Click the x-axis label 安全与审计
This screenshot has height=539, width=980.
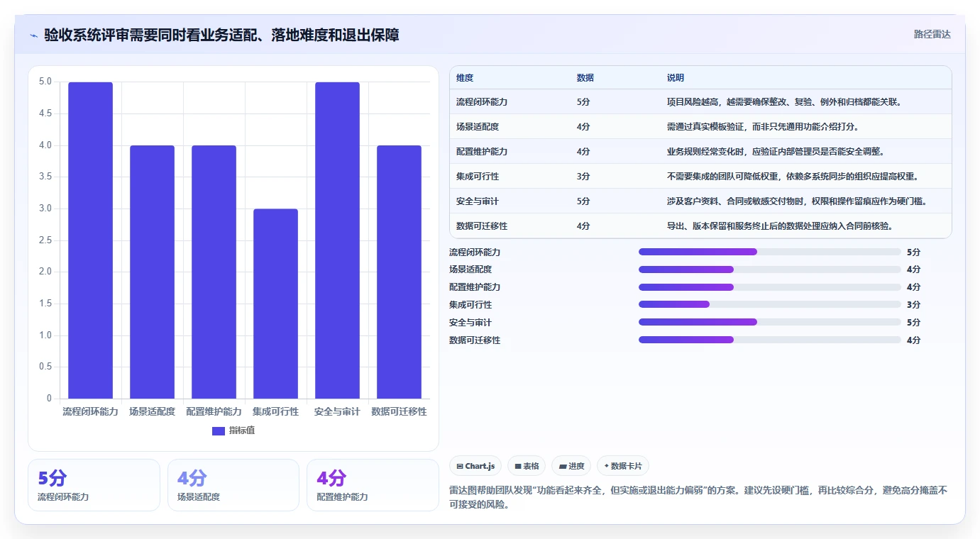(337, 411)
